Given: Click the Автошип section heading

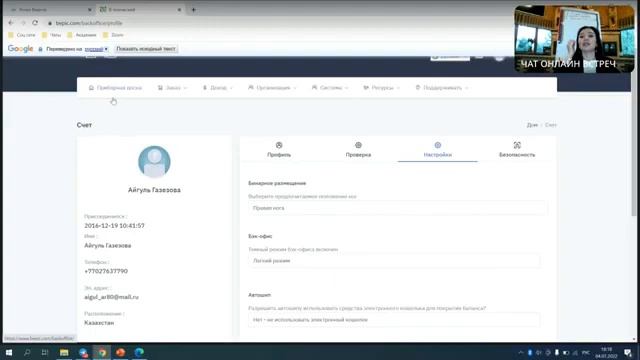Looking at the screenshot, I should click(x=260, y=295).
